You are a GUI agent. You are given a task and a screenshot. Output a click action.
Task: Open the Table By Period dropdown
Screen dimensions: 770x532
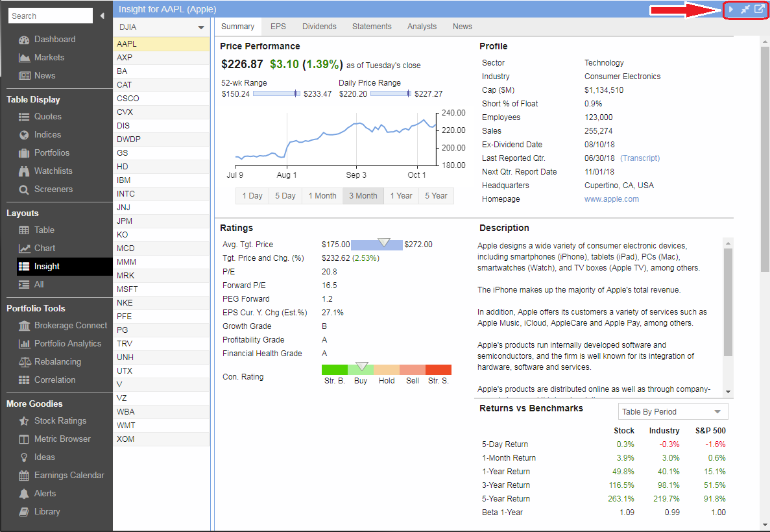coord(673,412)
